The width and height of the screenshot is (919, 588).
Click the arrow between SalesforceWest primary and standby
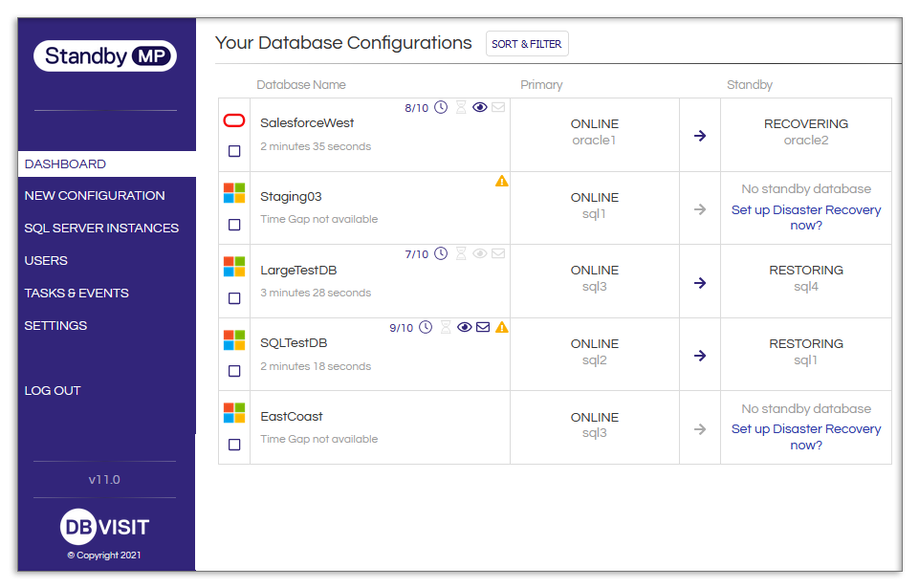click(699, 135)
